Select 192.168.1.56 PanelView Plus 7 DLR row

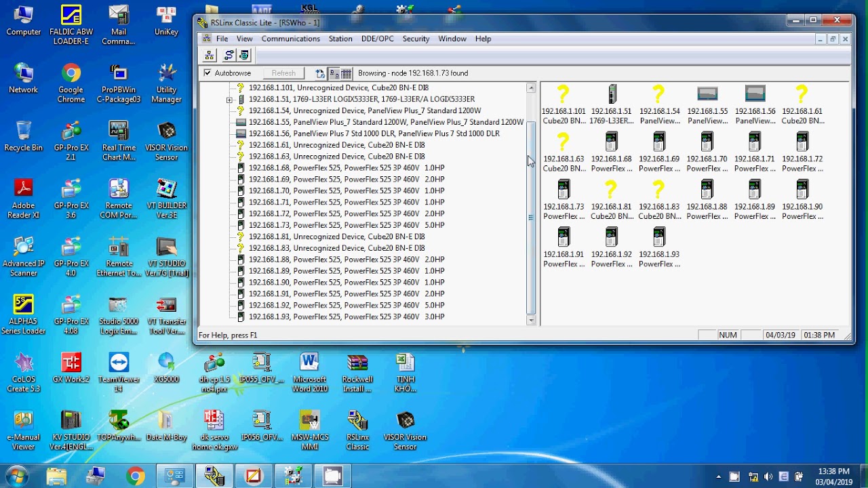tap(374, 134)
